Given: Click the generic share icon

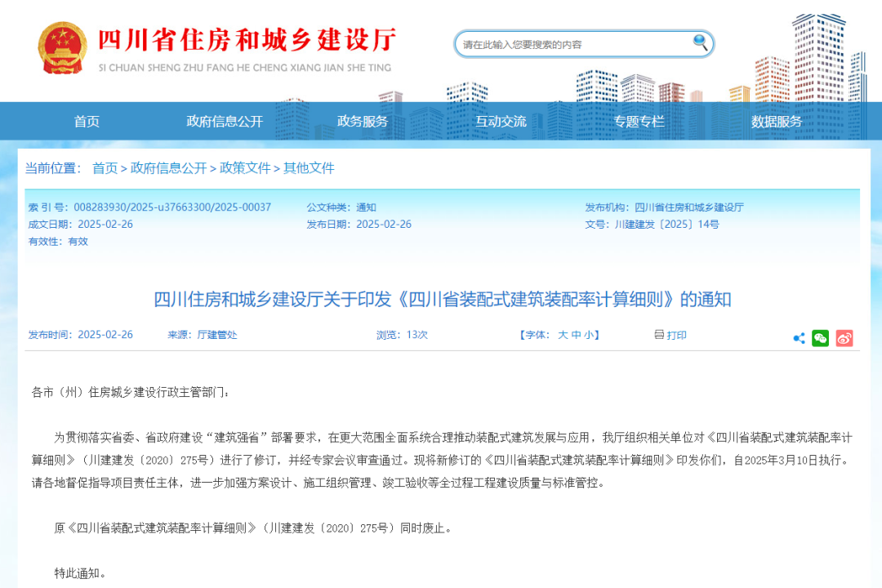Looking at the screenshot, I should pos(800,336).
